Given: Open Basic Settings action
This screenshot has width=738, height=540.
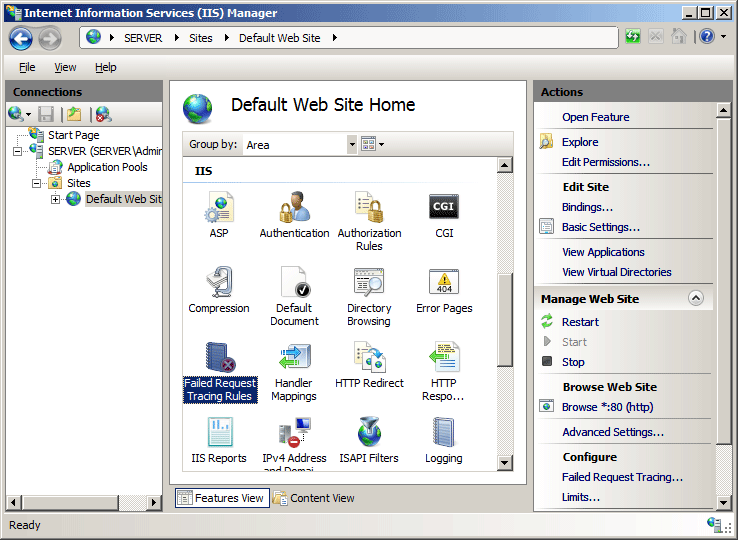Looking at the screenshot, I should (601, 227).
